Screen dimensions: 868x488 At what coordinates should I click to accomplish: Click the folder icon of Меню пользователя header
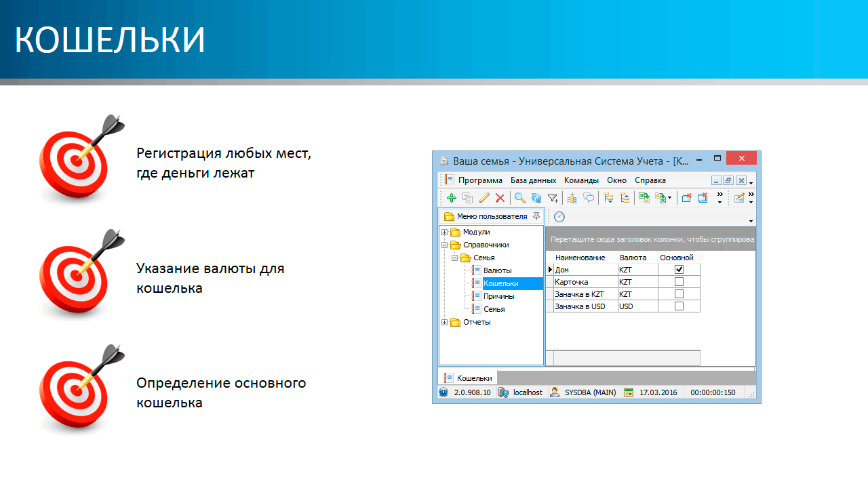[449, 217]
